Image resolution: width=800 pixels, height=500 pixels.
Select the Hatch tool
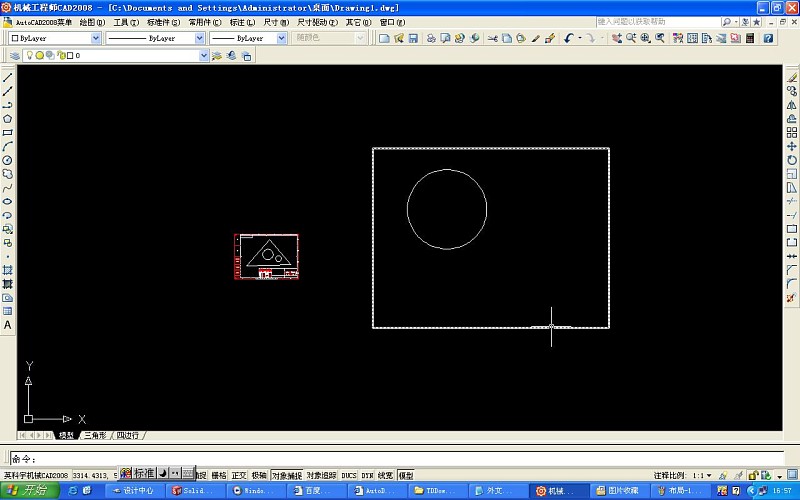tap(8, 270)
